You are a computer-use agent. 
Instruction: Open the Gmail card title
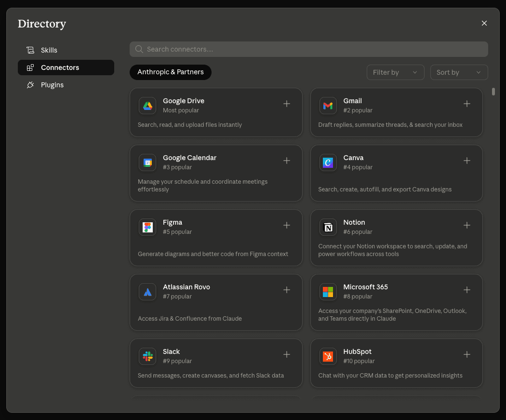(352, 101)
